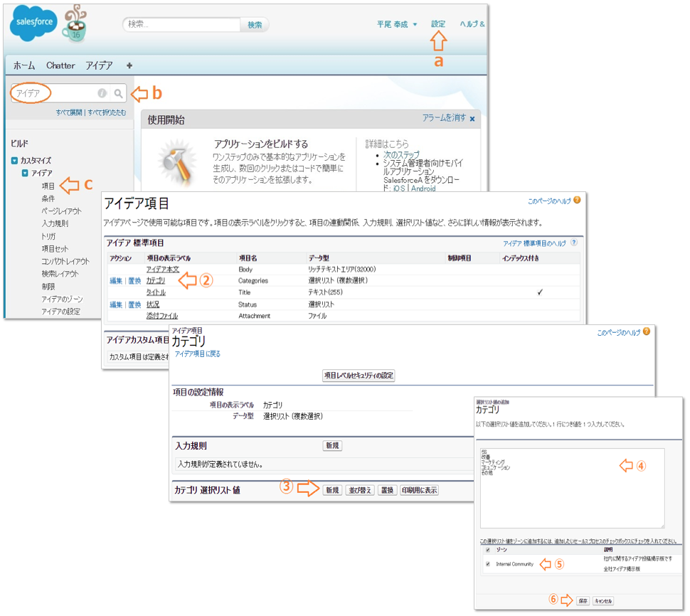Image resolution: width=690 pixels, height=616 pixels.
Task: Click the help icon on the アイデア項目 page
Action: [577, 200]
